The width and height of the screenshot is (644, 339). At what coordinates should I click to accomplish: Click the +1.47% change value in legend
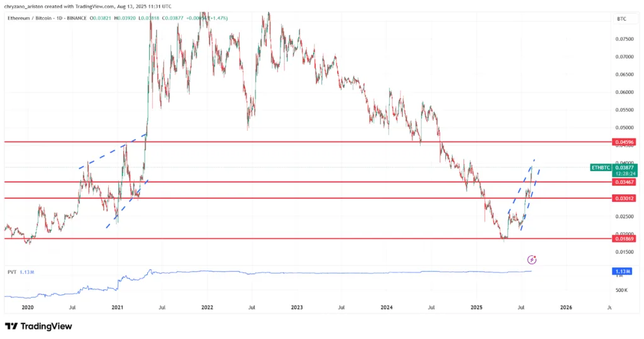(219, 19)
